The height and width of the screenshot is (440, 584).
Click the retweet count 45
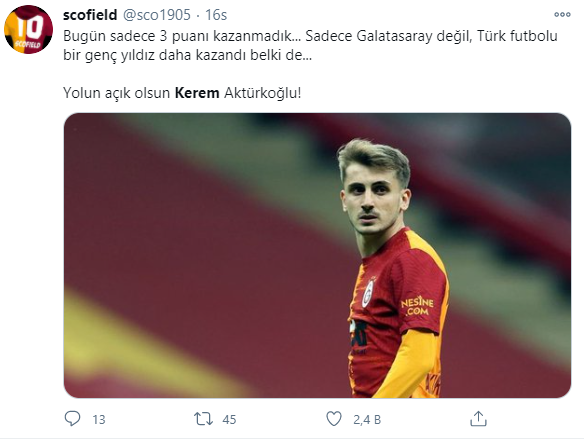229,420
